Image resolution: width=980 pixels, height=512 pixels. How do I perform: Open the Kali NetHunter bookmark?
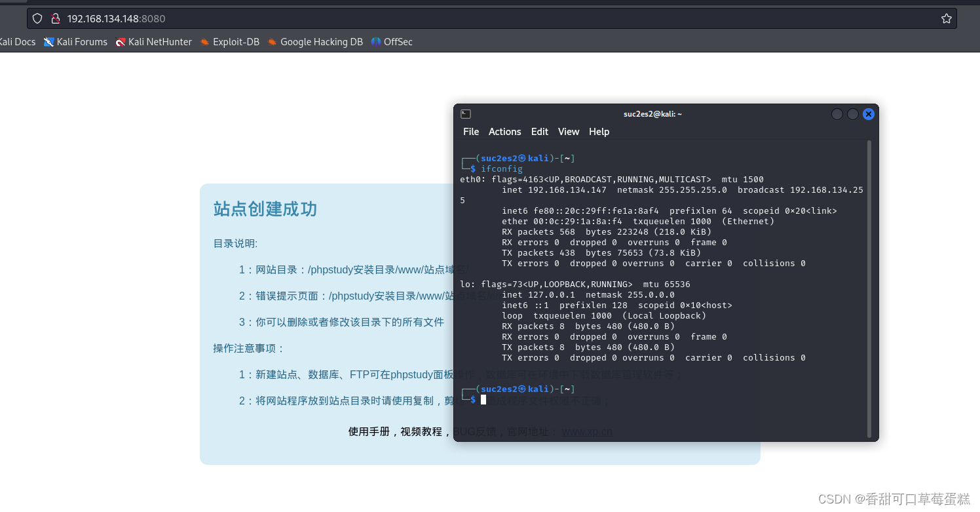coord(153,42)
